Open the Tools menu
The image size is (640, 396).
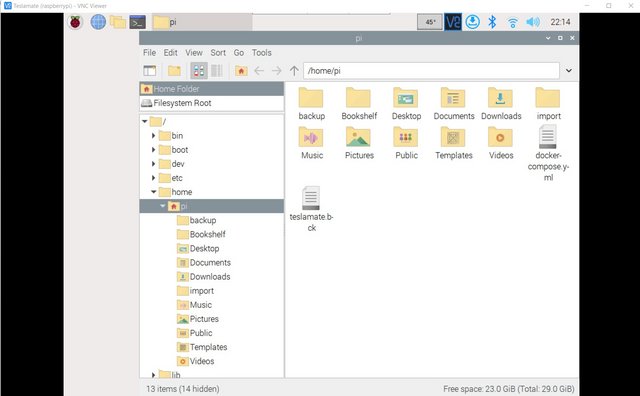click(262, 53)
